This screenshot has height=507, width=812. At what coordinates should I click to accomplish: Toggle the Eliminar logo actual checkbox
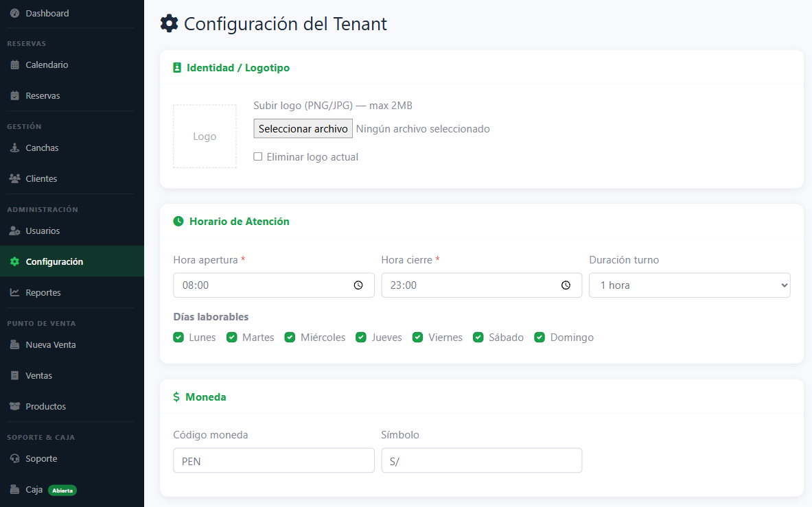pyautogui.click(x=258, y=156)
